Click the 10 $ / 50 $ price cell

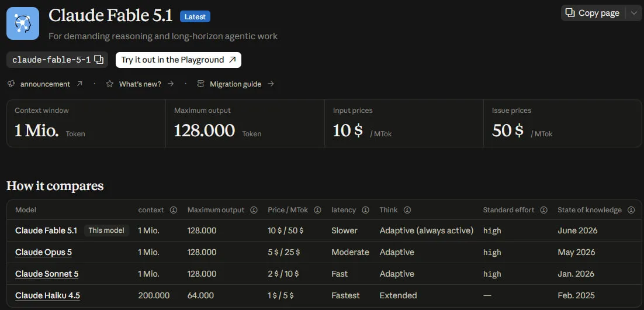point(285,230)
